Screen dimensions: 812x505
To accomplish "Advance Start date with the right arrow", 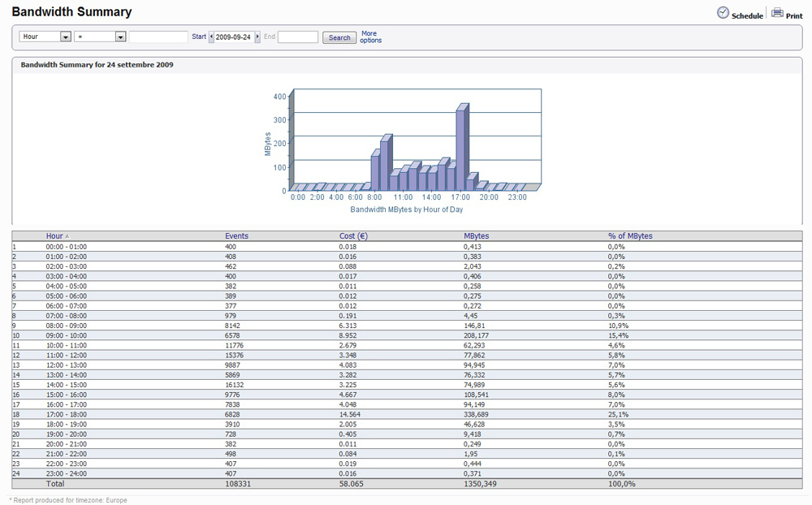I will [x=257, y=37].
